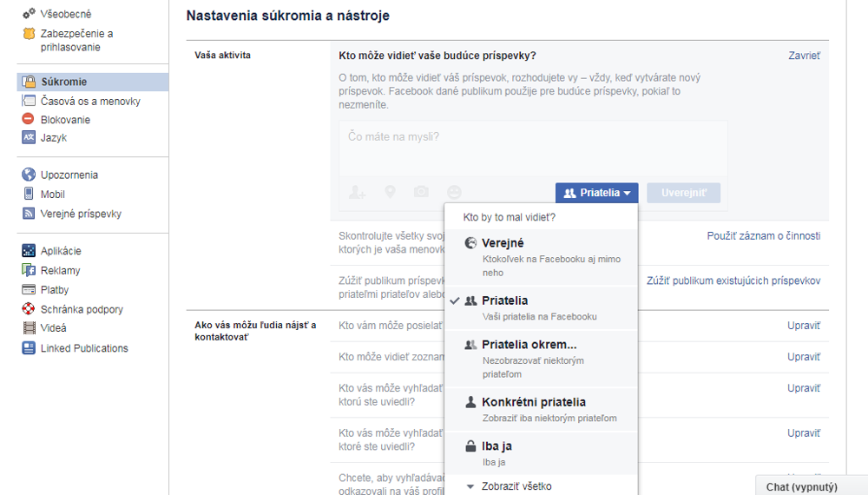Image resolution: width=868 pixels, height=495 pixels.
Task: Select Priatelia option in audience menu
Action: (542, 307)
